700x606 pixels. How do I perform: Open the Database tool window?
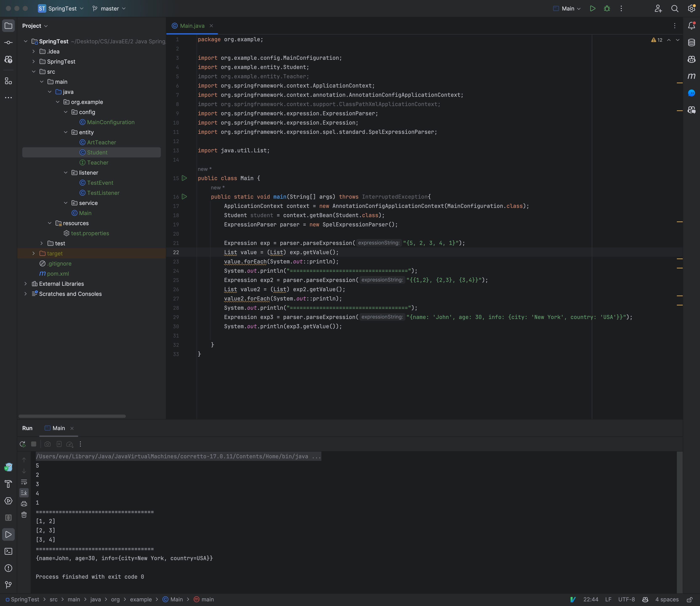[x=691, y=43]
